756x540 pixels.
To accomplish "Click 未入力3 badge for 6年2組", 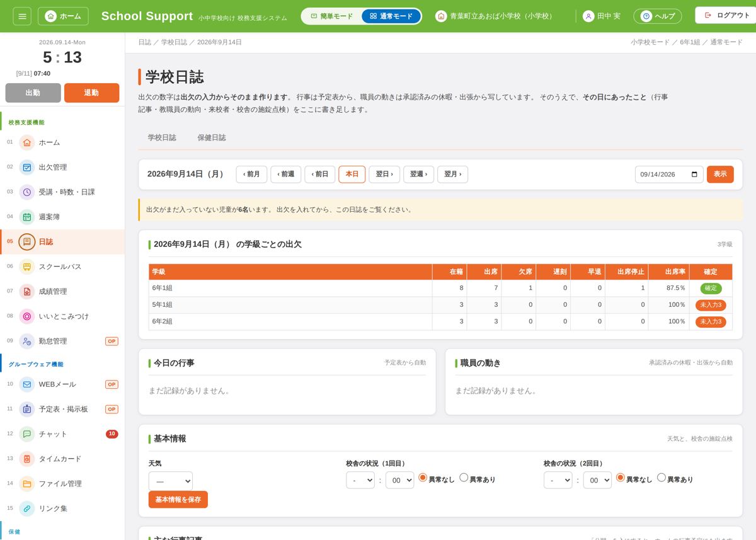I will (711, 322).
